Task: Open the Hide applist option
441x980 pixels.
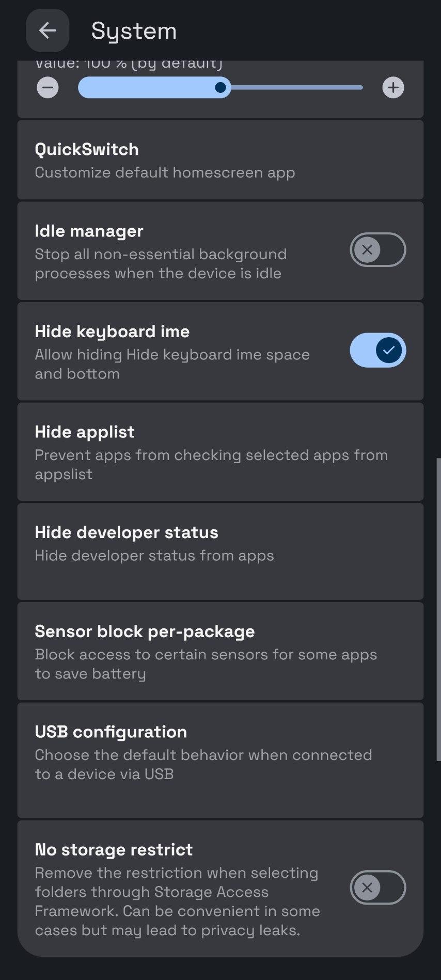Action: click(220, 452)
